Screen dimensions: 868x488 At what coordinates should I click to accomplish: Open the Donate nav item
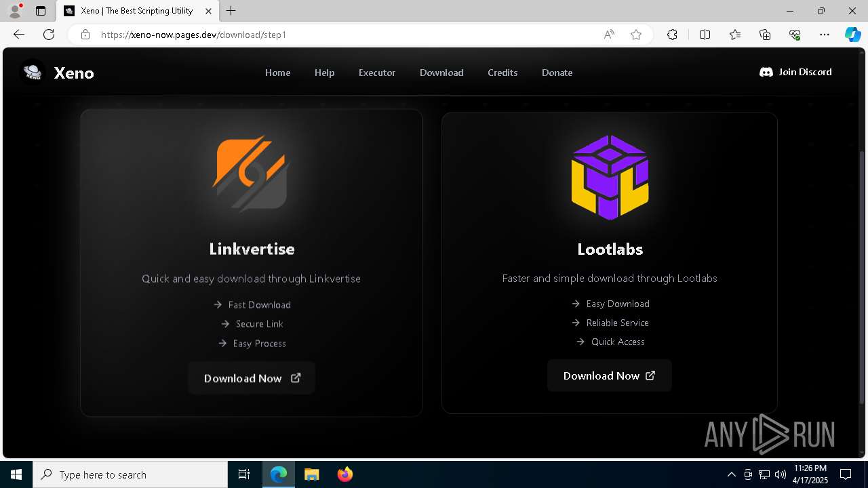click(x=557, y=73)
